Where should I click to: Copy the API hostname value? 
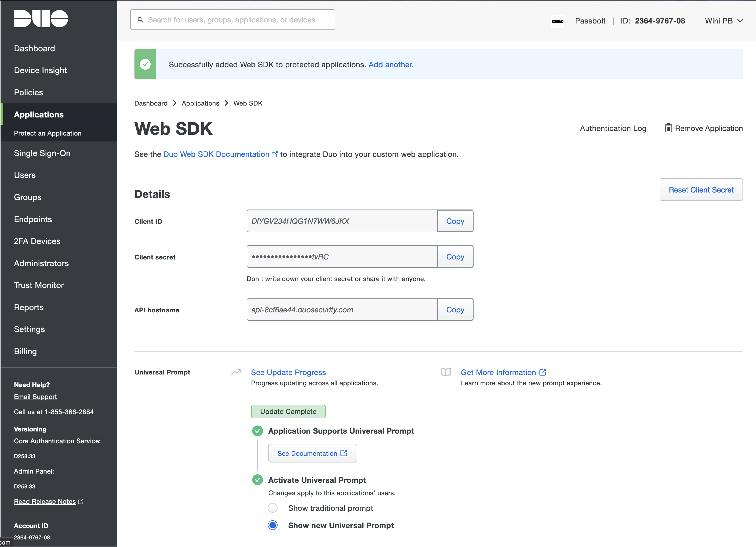(x=455, y=310)
